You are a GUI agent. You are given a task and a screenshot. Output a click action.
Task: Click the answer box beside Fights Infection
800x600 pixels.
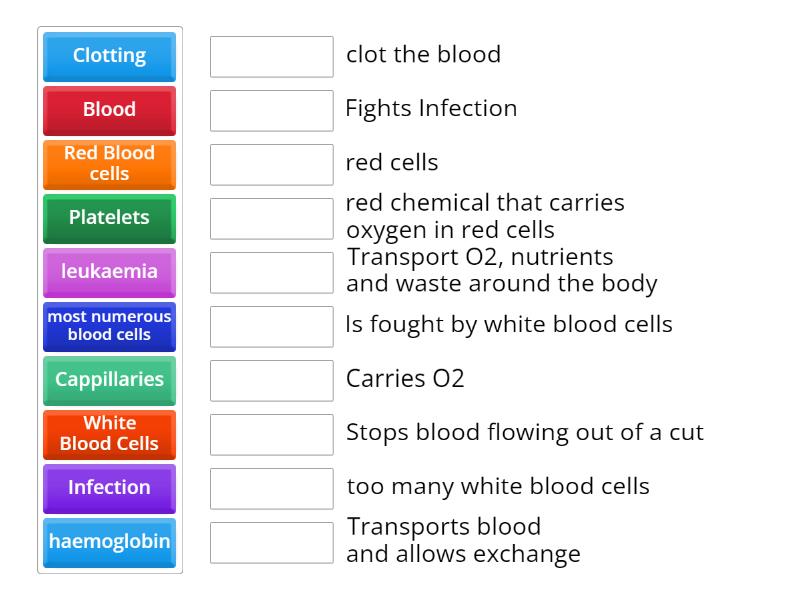tap(271, 110)
